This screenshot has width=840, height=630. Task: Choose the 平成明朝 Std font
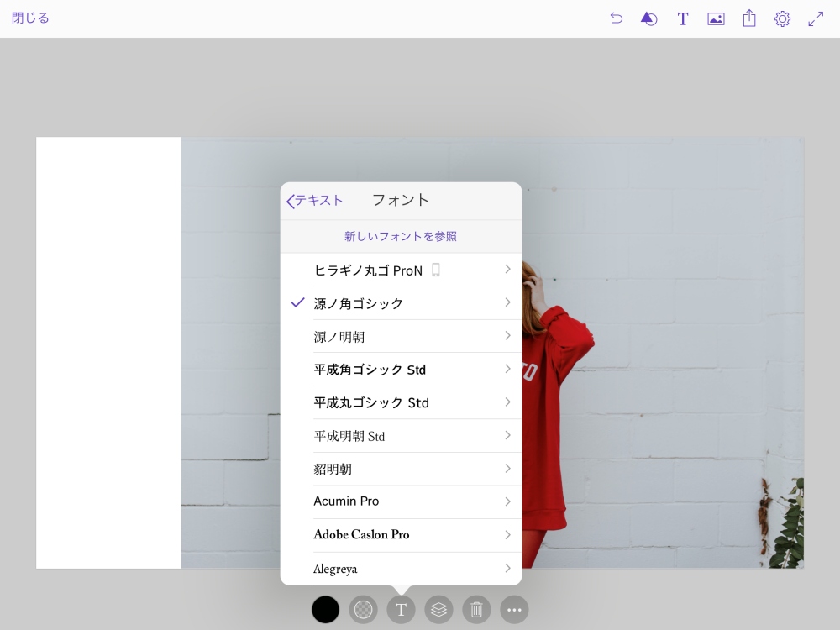(x=401, y=436)
